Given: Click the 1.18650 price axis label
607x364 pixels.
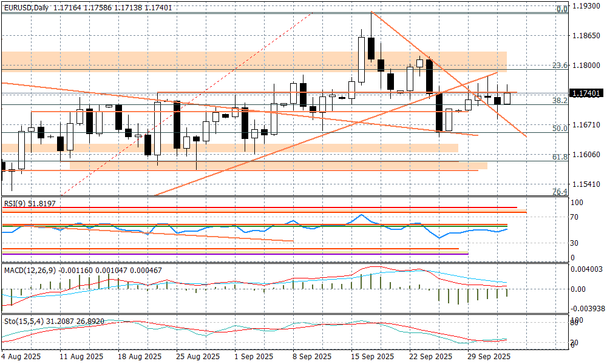Looking at the screenshot, I should point(586,36).
